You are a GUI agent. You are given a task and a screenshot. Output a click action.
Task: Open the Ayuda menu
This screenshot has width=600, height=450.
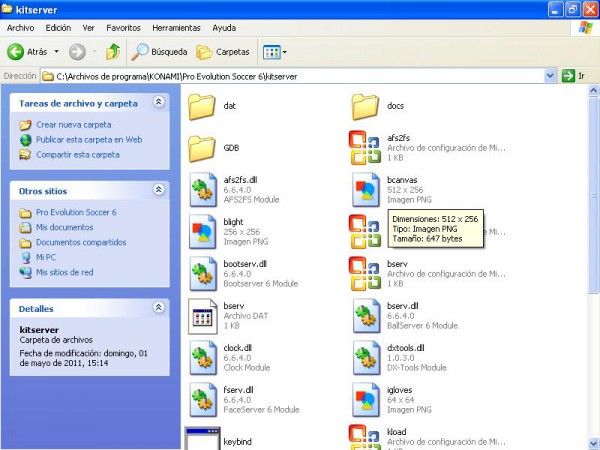224,28
